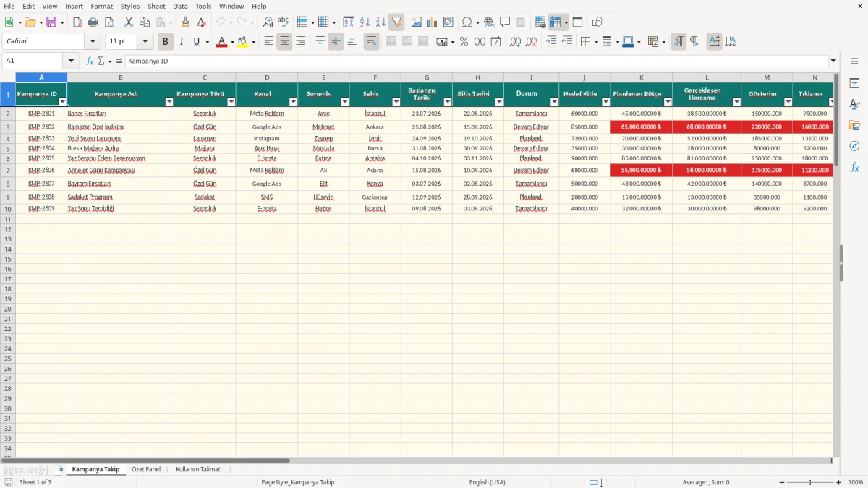Open the font name dropdown
The height and width of the screenshot is (488, 868).
(93, 42)
